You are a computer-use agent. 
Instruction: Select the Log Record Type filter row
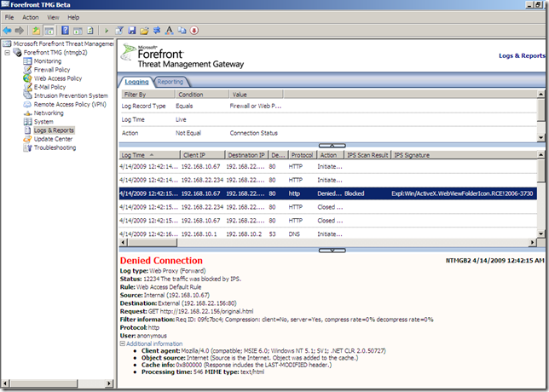click(x=327, y=106)
